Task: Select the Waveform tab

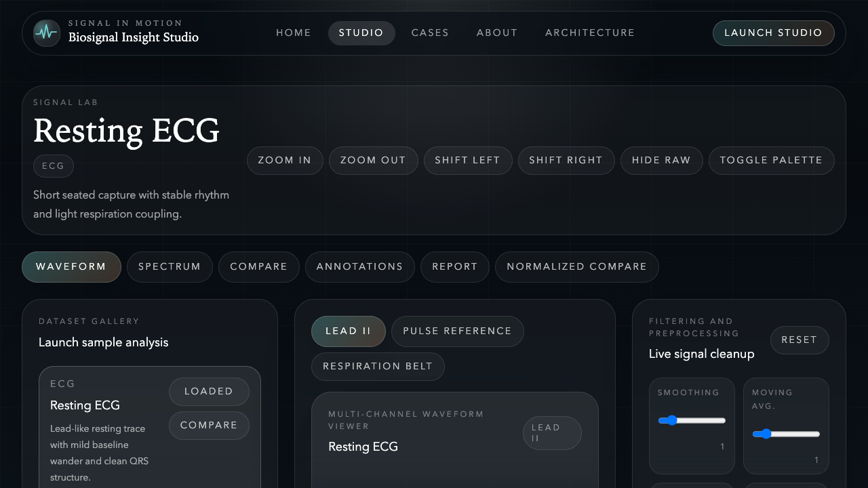Action: (x=71, y=267)
